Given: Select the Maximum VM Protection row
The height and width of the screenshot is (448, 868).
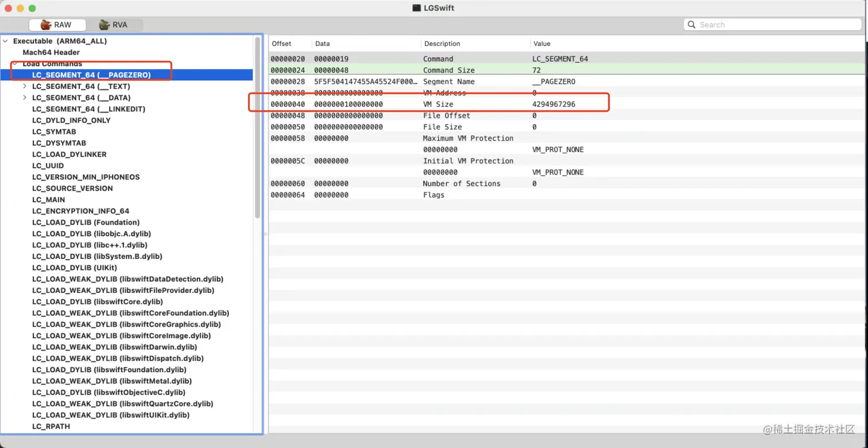Looking at the screenshot, I should point(567,138).
